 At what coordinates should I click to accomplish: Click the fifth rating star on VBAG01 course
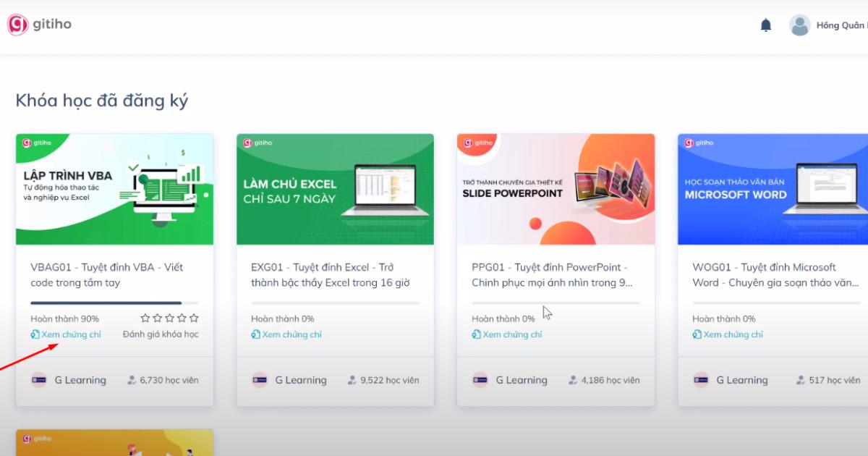[x=194, y=318]
